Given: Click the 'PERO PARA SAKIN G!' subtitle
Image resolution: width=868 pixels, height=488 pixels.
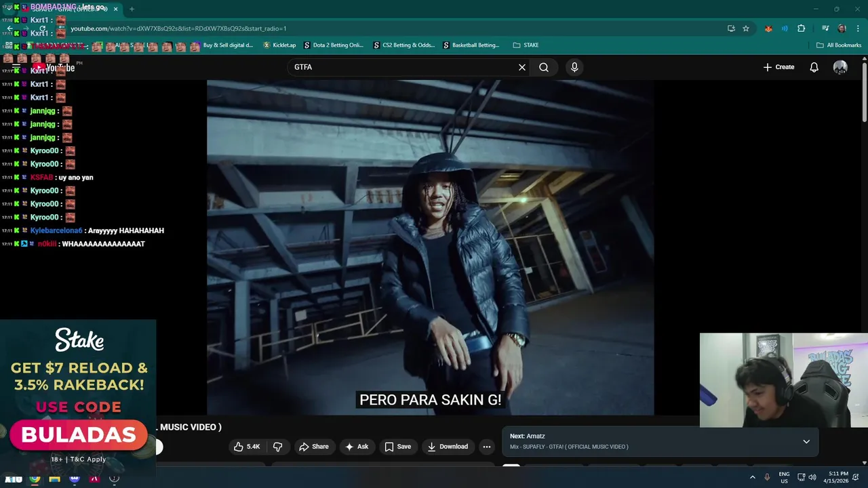Looking at the screenshot, I should (430, 400).
